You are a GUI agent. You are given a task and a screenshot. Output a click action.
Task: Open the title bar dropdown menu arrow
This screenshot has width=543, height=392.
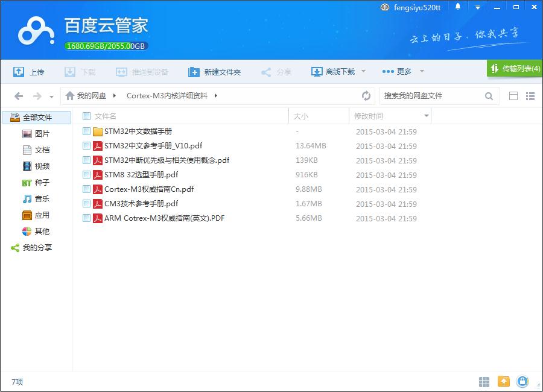[x=478, y=7]
